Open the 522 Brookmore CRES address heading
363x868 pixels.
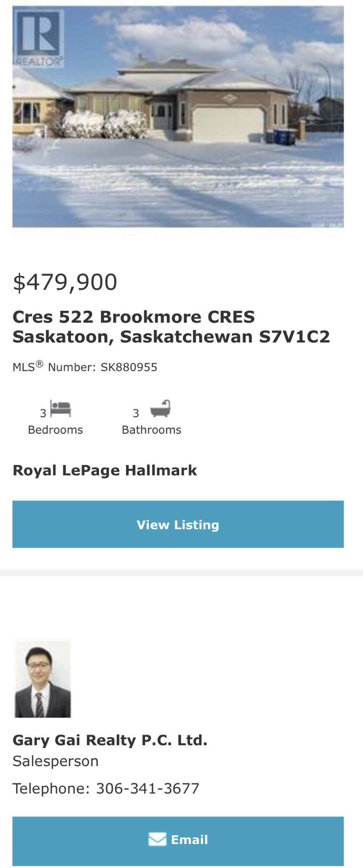(x=171, y=327)
